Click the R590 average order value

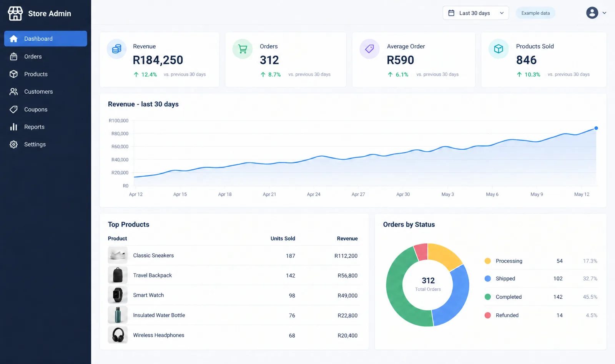point(401,60)
